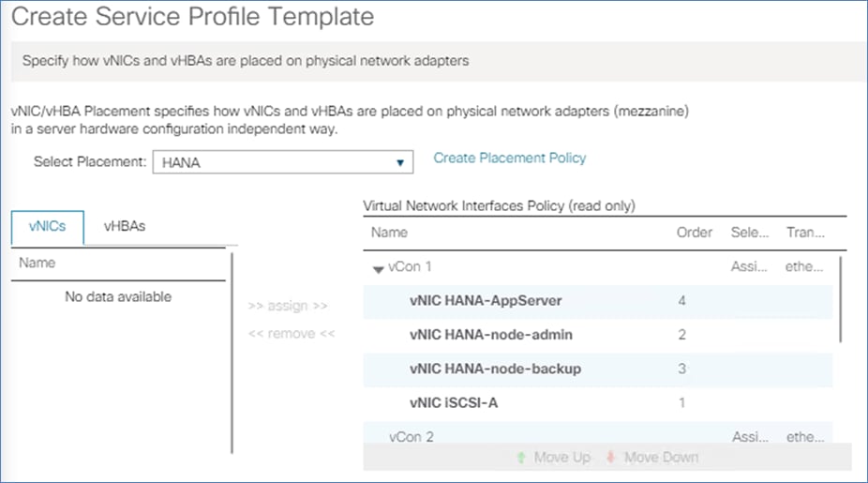
Task: Click the Assi... cell in the vCon 2 row
Action: point(750,437)
